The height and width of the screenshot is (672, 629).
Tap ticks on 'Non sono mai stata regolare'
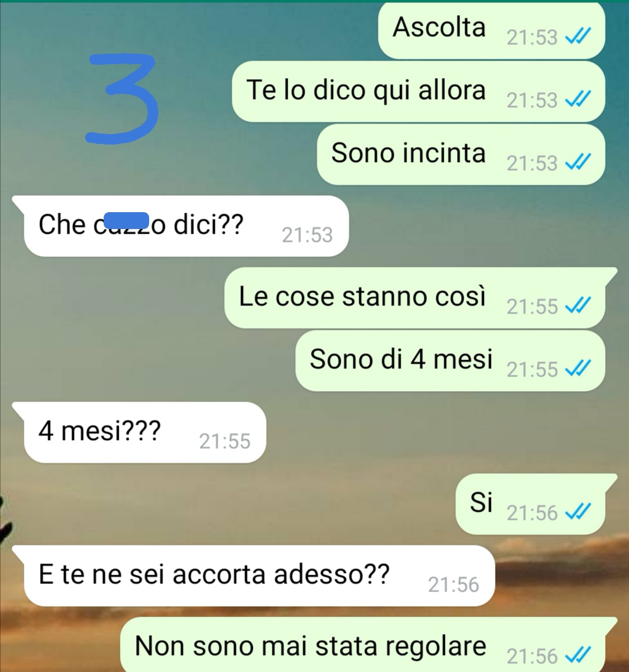click(578, 655)
